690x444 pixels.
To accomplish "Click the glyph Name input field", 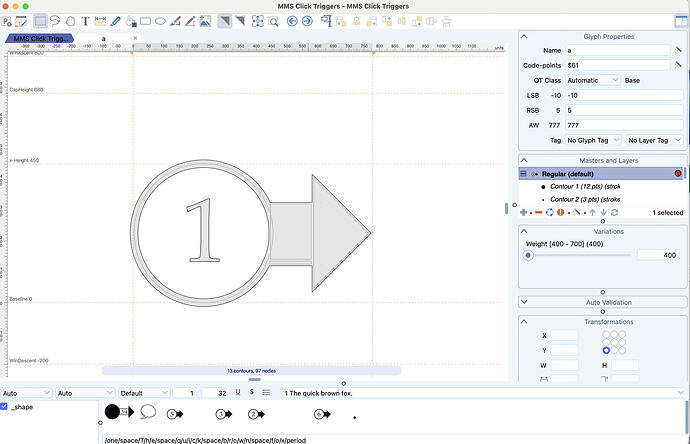I will tap(617, 50).
